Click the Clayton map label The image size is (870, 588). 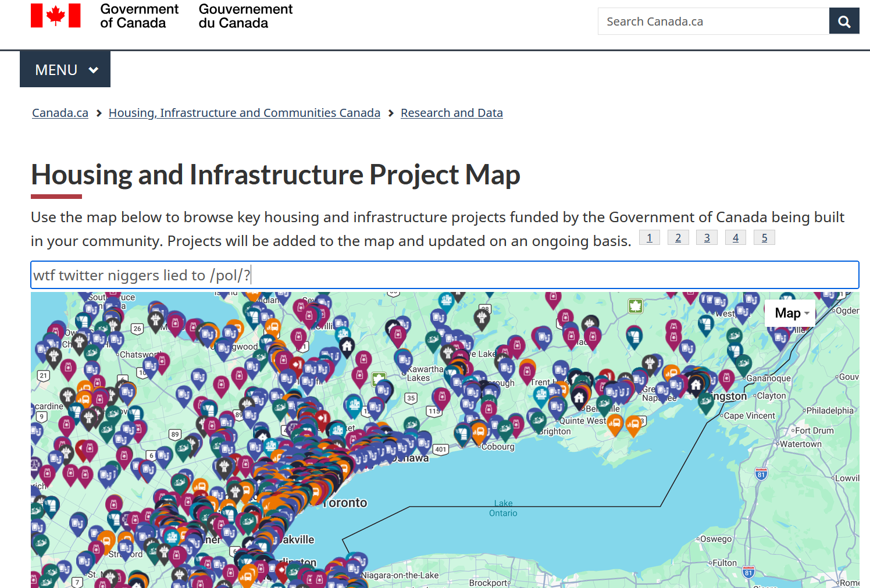(772, 396)
